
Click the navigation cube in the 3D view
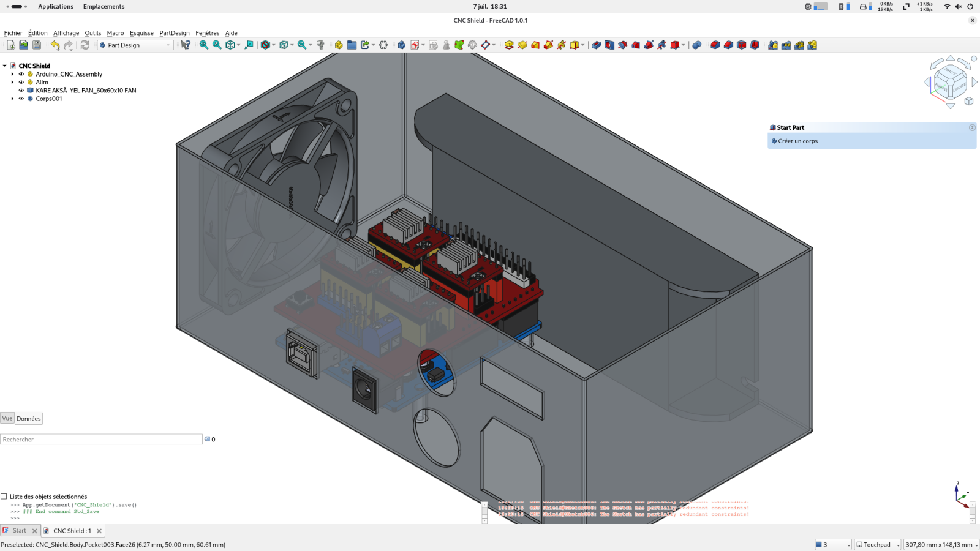coord(950,82)
